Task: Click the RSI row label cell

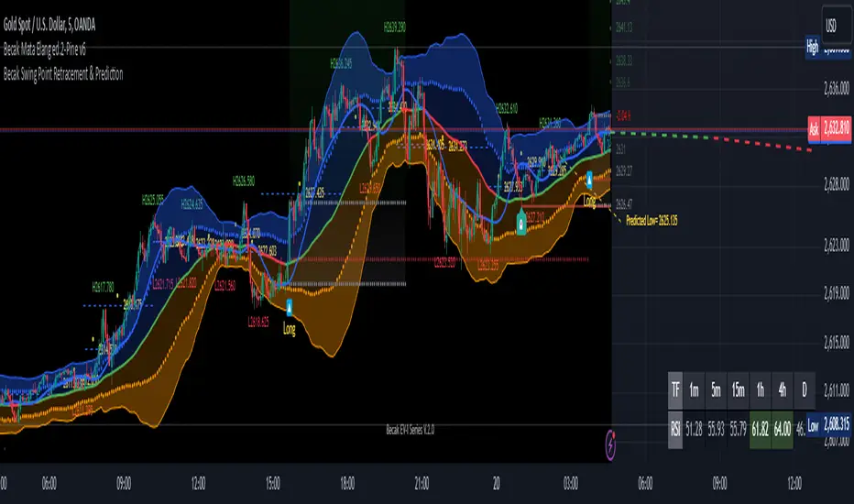Action: [x=675, y=430]
